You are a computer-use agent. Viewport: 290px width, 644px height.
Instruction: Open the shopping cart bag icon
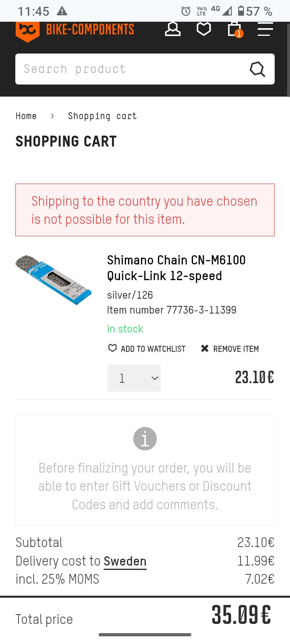[234, 29]
